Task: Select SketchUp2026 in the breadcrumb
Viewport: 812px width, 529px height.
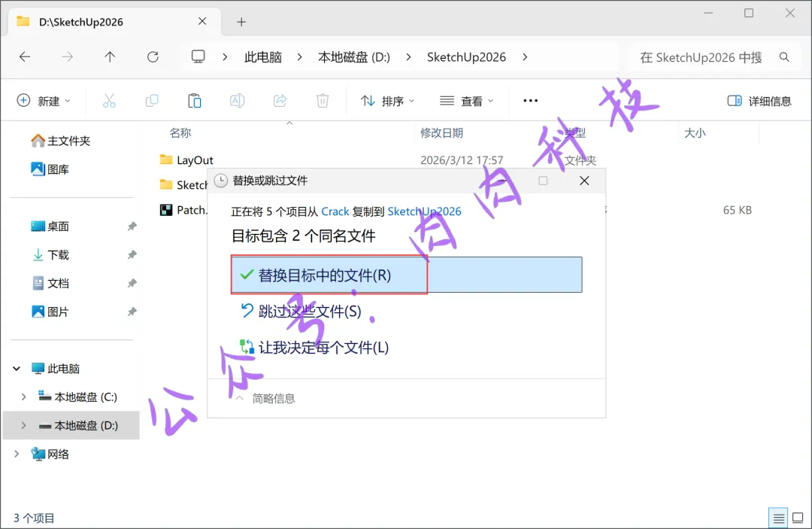Action: (466, 57)
